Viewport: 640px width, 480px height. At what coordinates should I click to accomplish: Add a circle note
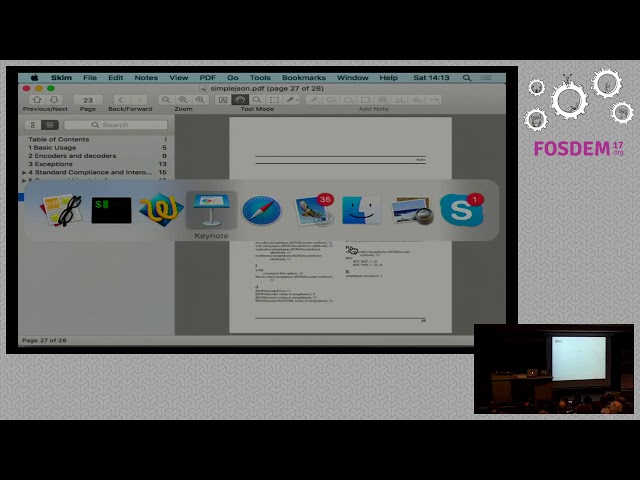[348, 100]
